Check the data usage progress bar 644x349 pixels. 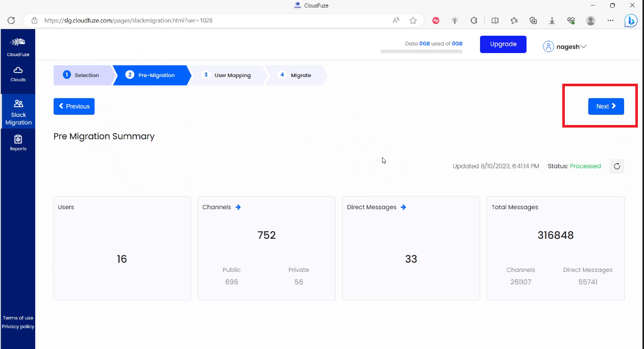pos(421,51)
